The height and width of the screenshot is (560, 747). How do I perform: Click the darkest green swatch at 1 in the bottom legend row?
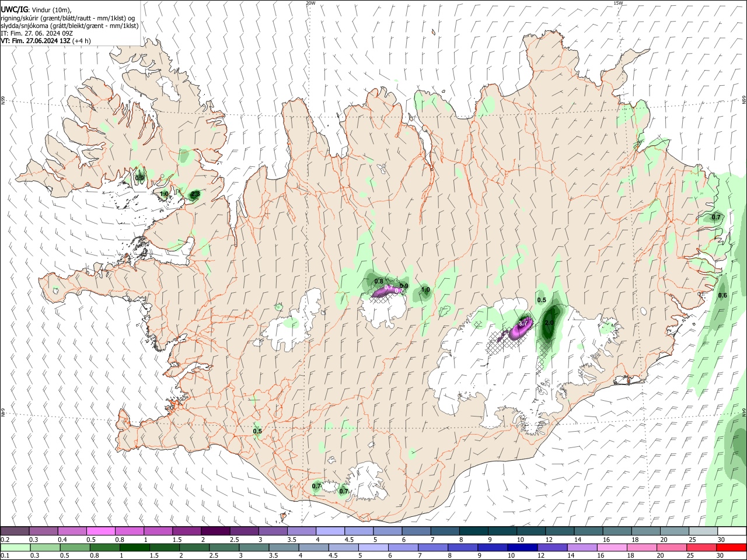134,548
